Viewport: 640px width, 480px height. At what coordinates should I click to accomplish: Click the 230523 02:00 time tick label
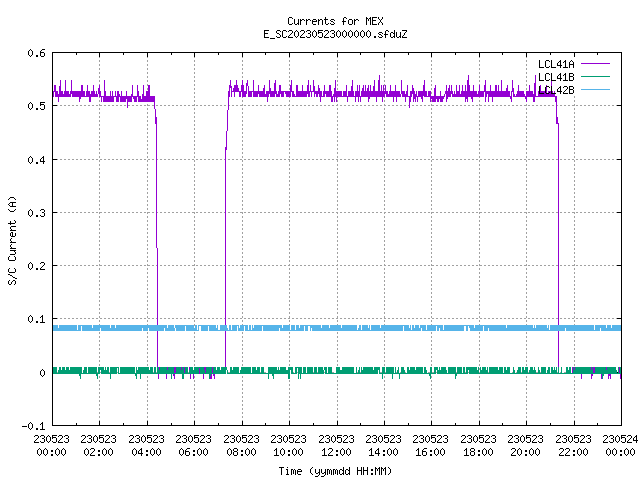[x=98, y=446]
